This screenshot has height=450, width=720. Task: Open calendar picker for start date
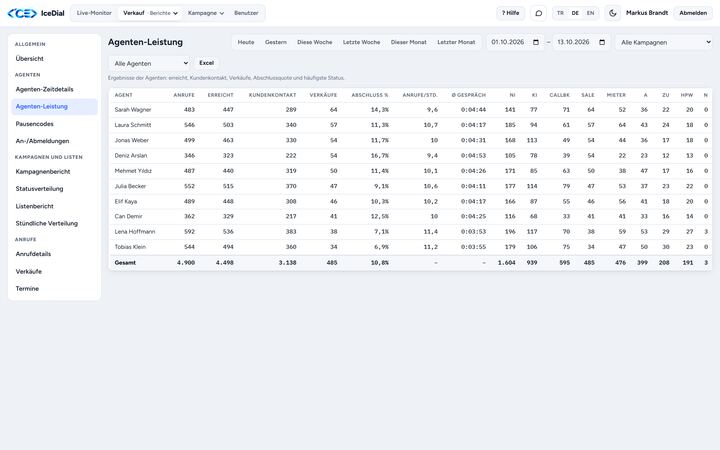click(x=535, y=42)
